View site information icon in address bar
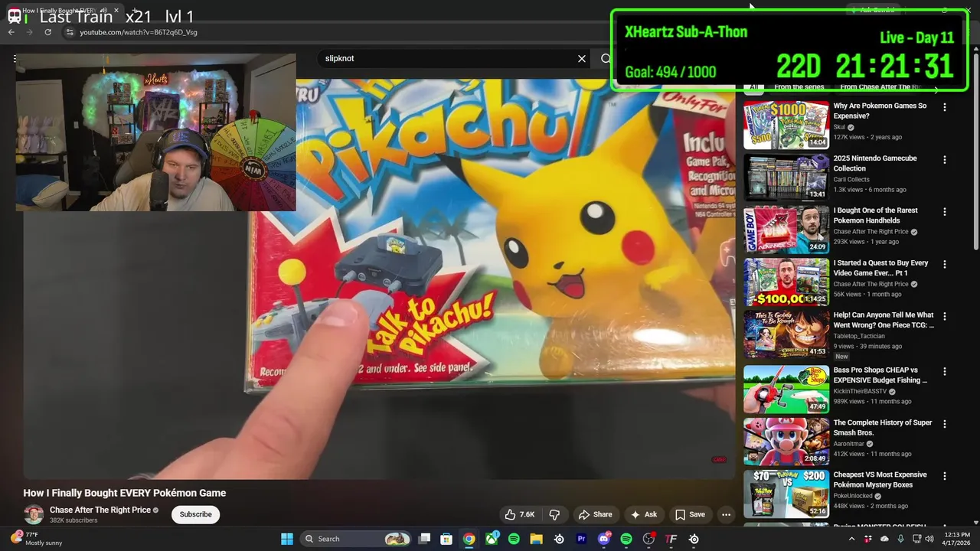 (x=69, y=32)
